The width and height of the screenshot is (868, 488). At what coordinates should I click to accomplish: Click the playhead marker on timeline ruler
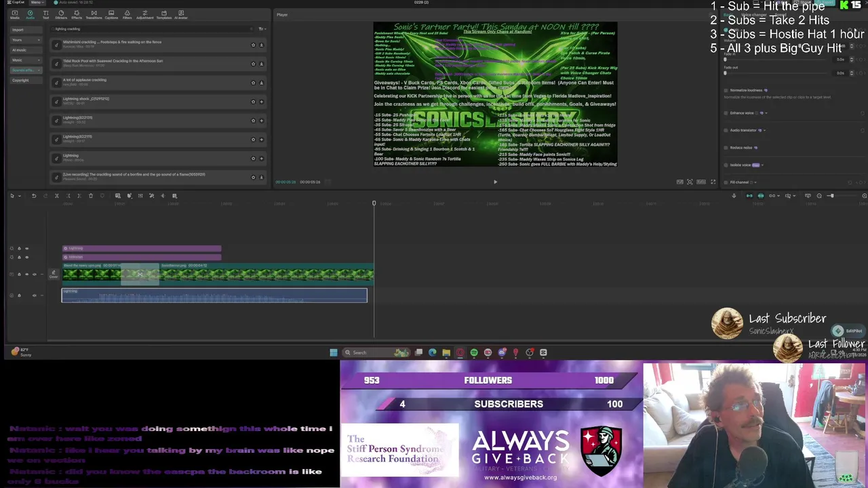point(374,203)
